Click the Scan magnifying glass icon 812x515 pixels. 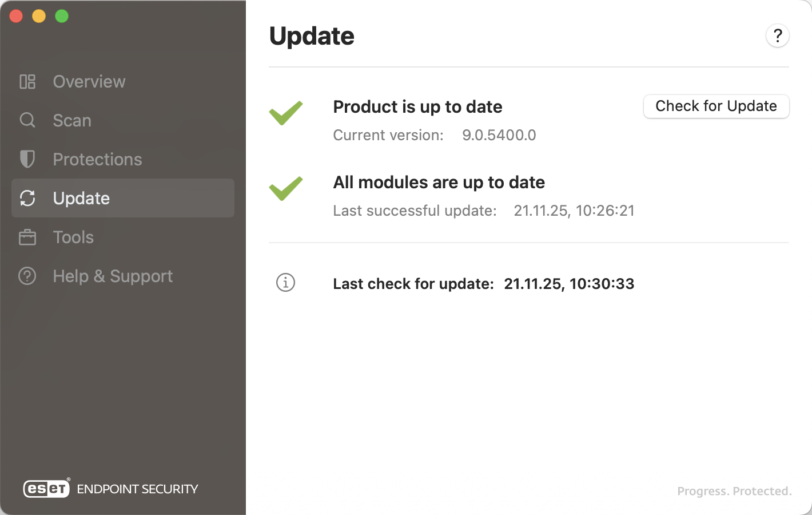[x=27, y=120]
